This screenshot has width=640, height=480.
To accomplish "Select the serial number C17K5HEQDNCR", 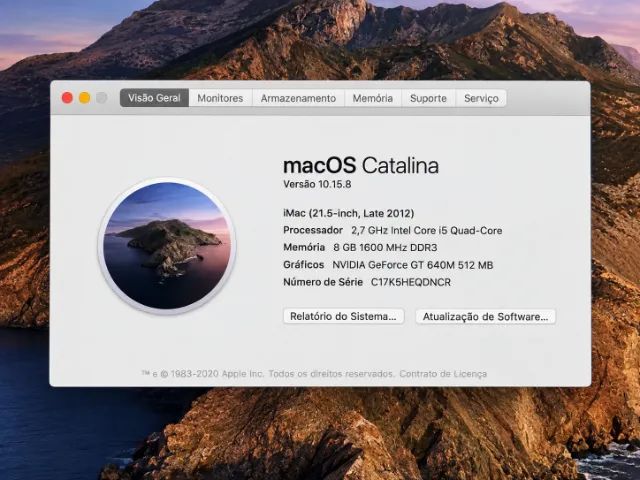I will click(411, 282).
